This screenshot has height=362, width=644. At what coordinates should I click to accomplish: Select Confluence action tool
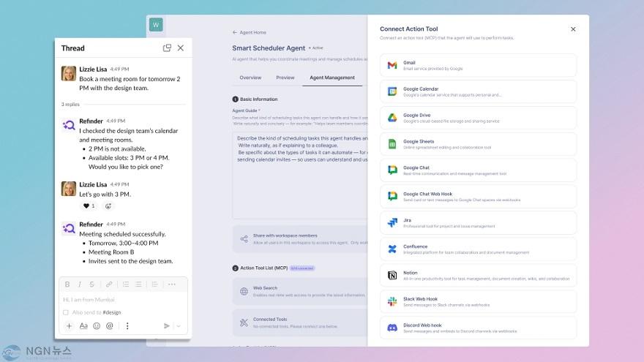coord(478,249)
